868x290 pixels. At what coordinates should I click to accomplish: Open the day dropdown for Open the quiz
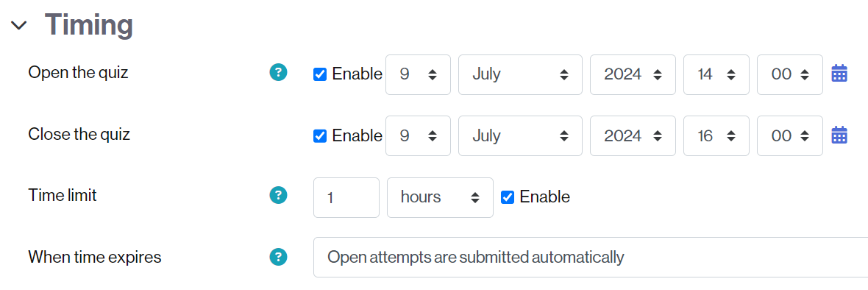pyautogui.click(x=418, y=74)
